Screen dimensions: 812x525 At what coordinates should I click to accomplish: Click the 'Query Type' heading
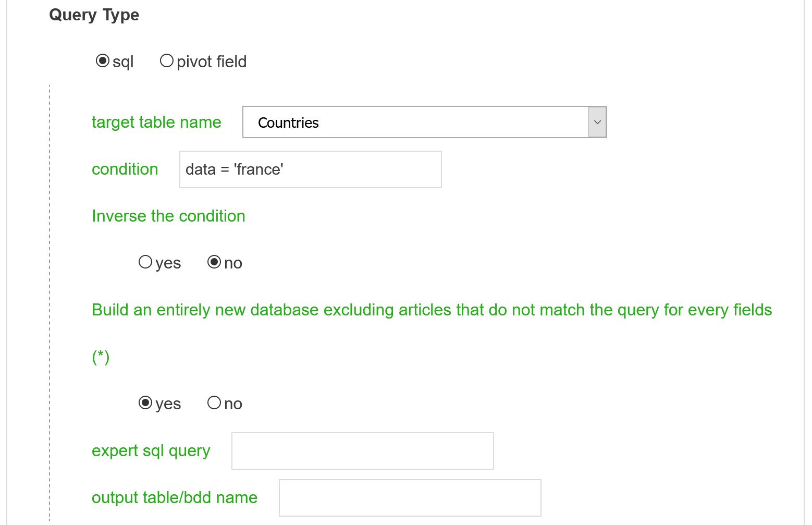[x=94, y=15]
